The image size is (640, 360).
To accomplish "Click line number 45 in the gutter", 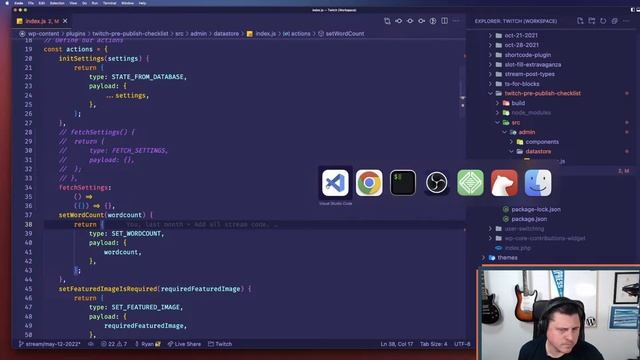I will 28,289.
